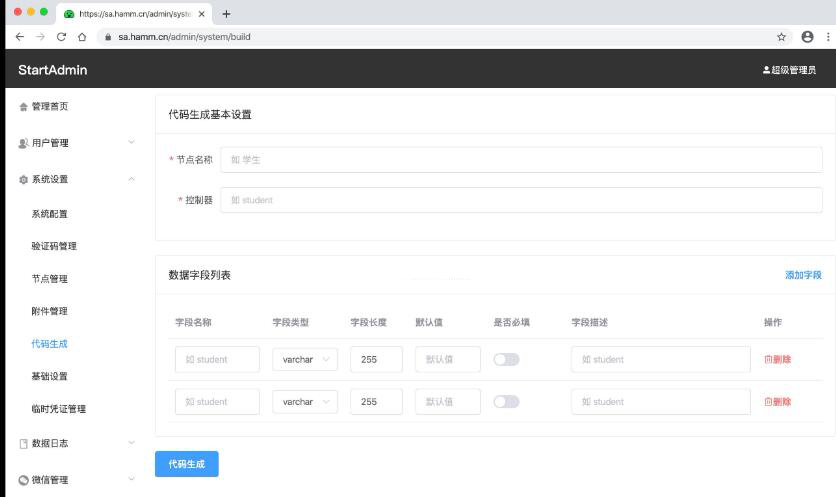
Task: Click first row 字段名称 input
Action: [x=217, y=359]
